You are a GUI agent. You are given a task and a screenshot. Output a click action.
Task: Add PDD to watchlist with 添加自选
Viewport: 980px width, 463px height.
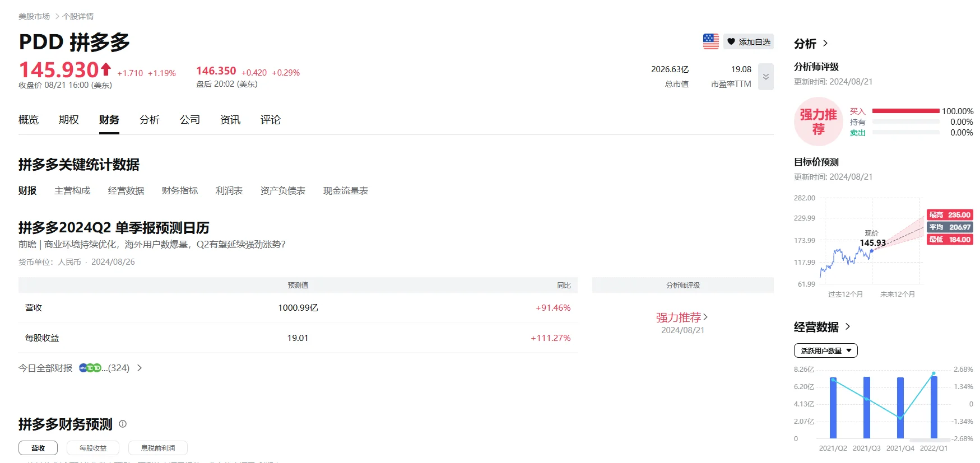pyautogui.click(x=749, y=41)
